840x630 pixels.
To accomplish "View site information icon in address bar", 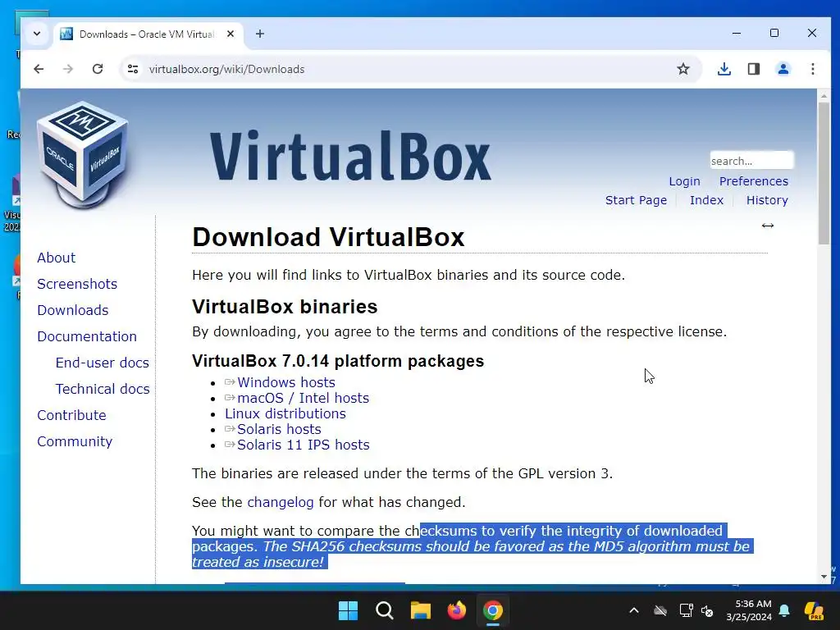I will (133, 69).
